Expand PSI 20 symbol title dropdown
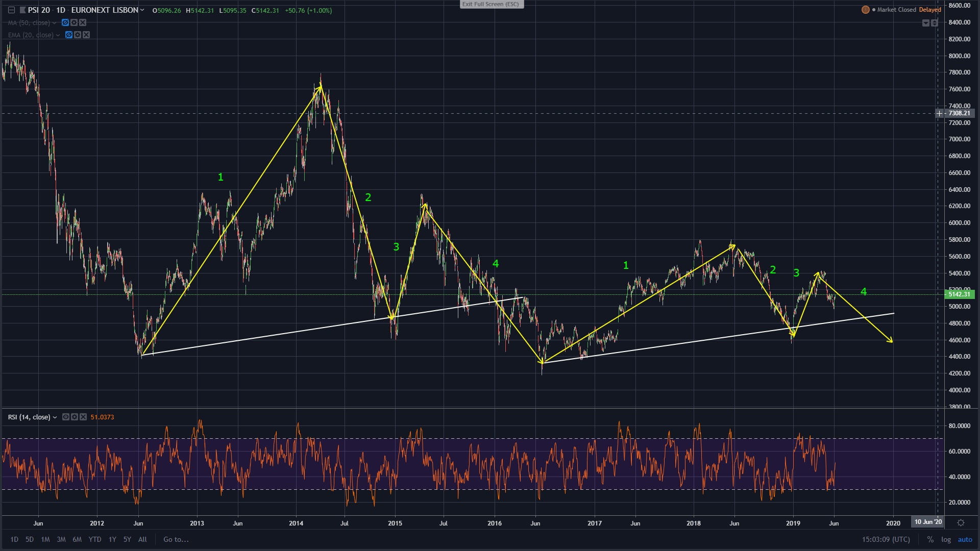980x551 pixels. (x=142, y=10)
